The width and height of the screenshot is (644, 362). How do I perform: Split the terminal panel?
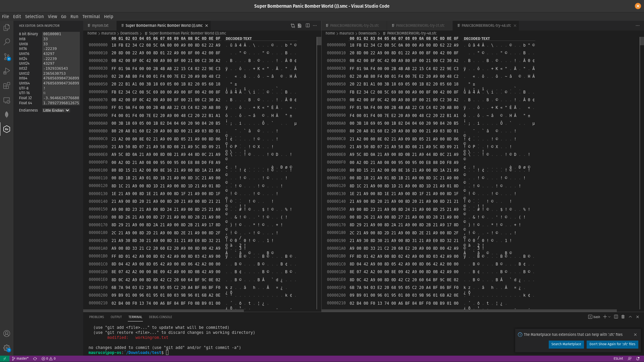pos(615,317)
